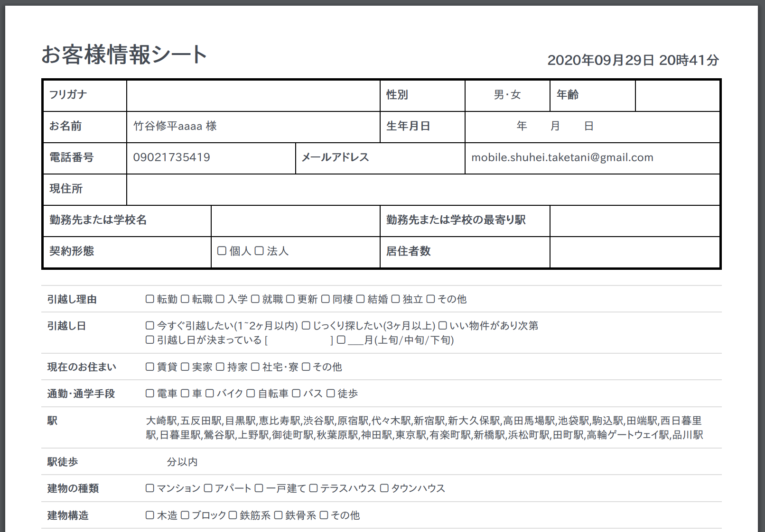Check the 個人 contract type checkbox

click(x=222, y=251)
